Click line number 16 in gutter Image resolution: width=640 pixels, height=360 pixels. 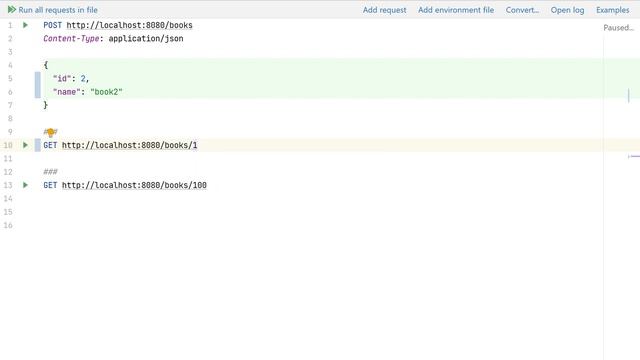pos(8,225)
